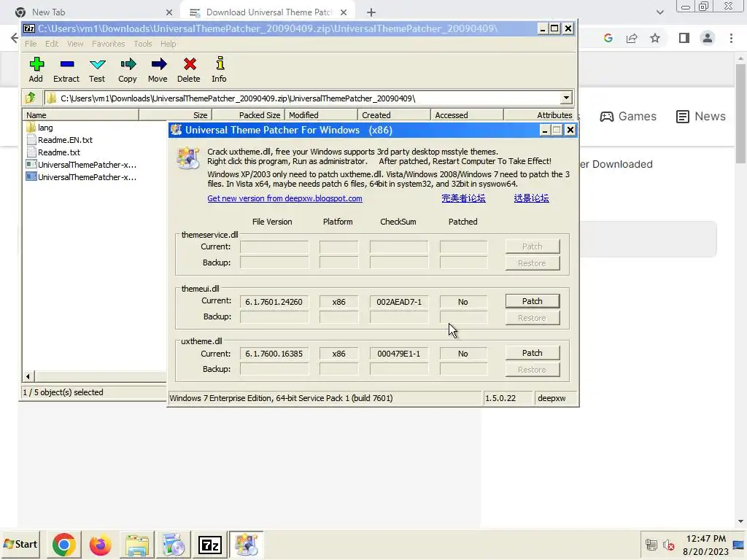
Task: Sort files by Name column
Action: click(80, 114)
